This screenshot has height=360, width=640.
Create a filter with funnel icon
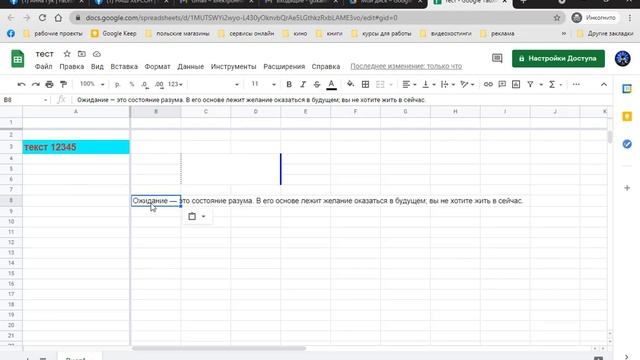click(530, 84)
